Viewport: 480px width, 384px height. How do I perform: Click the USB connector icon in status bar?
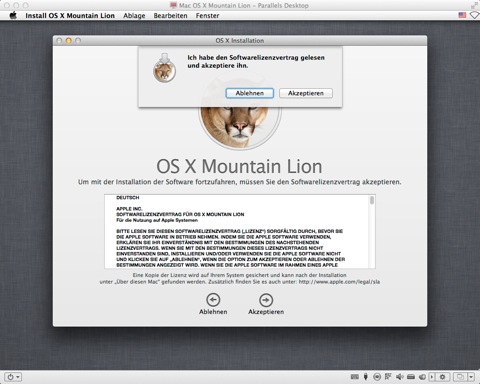point(366,377)
